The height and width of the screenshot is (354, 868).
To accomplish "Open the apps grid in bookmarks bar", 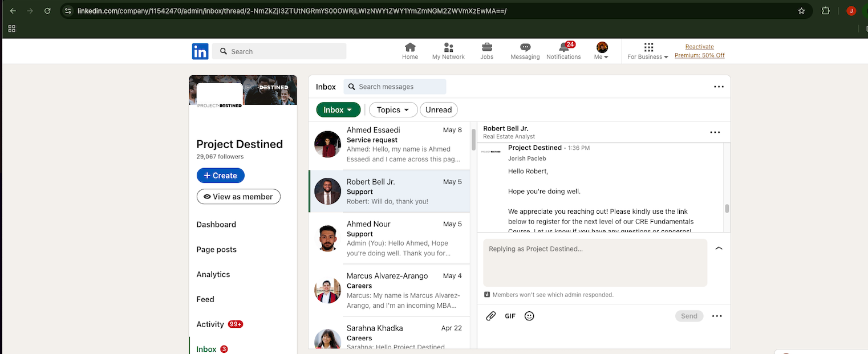I will click(x=12, y=29).
